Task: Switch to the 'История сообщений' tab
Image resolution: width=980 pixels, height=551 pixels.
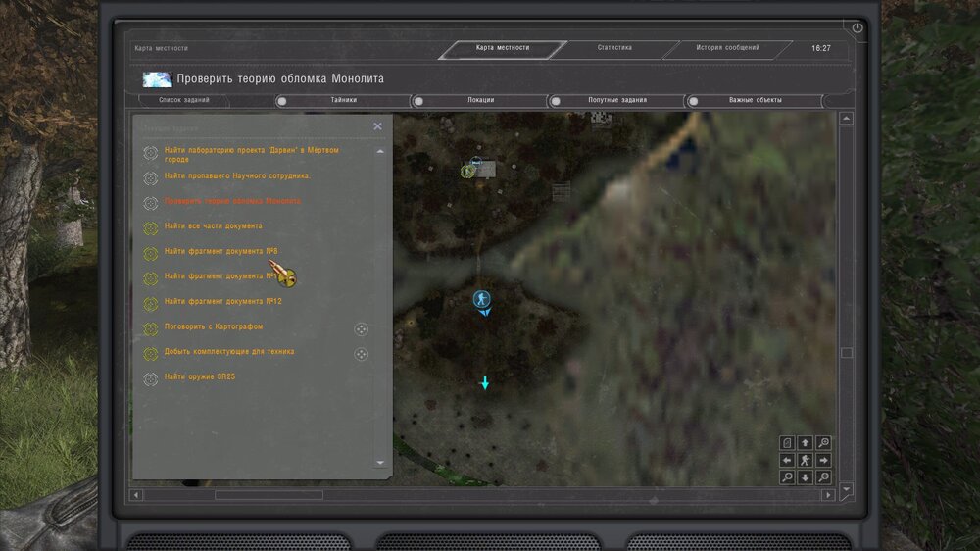Action: 728,48
